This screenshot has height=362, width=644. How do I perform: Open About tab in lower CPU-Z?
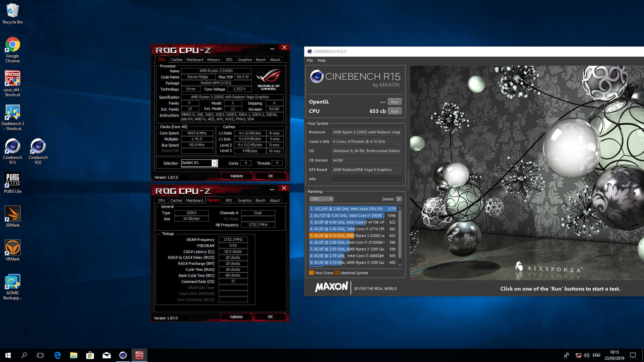pyautogui.click(x=275, y=200)
